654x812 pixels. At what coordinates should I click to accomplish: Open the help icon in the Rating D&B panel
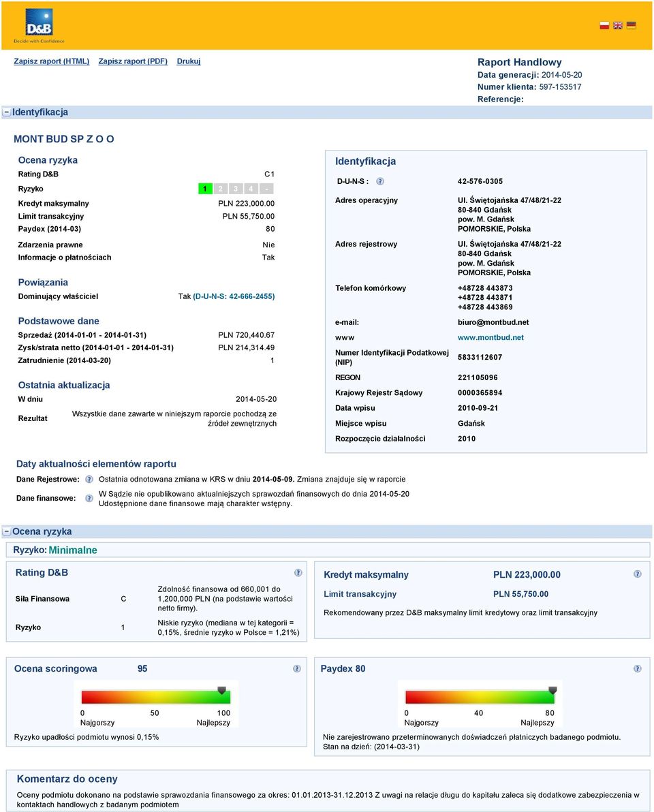[x=298, y=573]
